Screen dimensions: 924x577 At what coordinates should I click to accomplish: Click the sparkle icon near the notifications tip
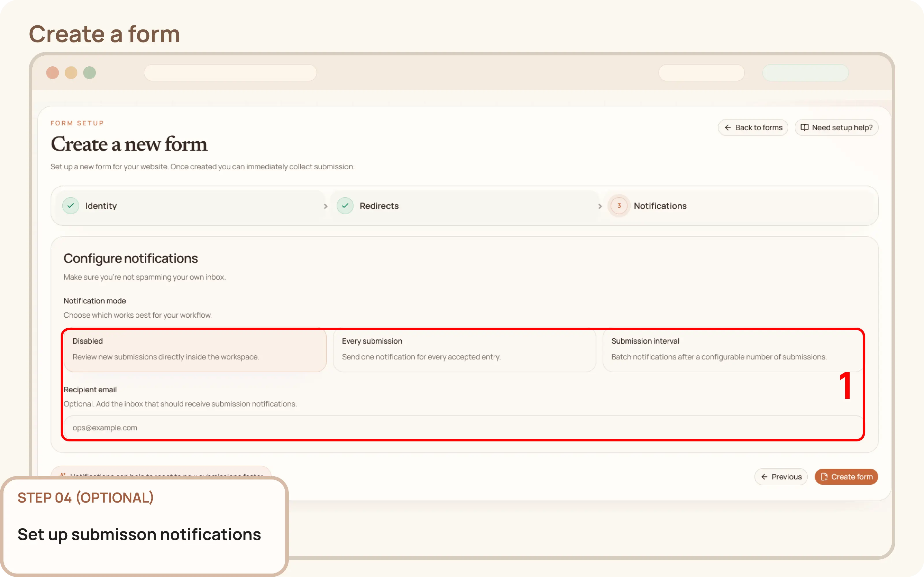click(x=62, y=475)
